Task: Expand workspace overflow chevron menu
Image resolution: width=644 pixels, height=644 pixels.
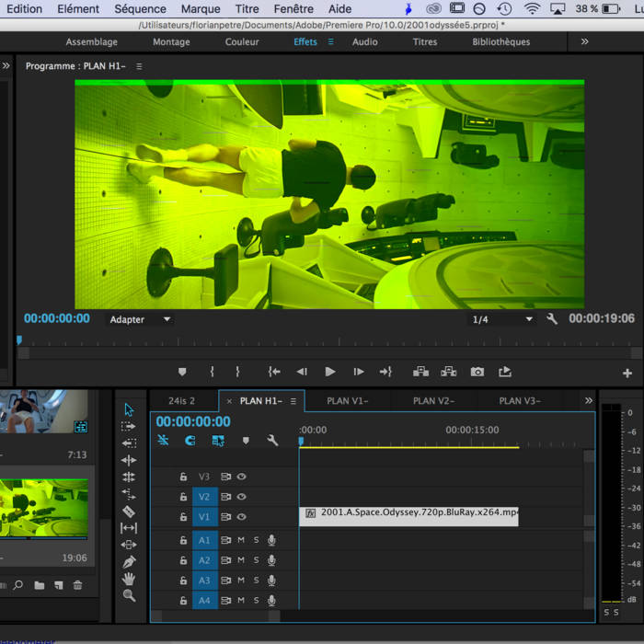Action: pyautogui.click(x=584, y=41)
